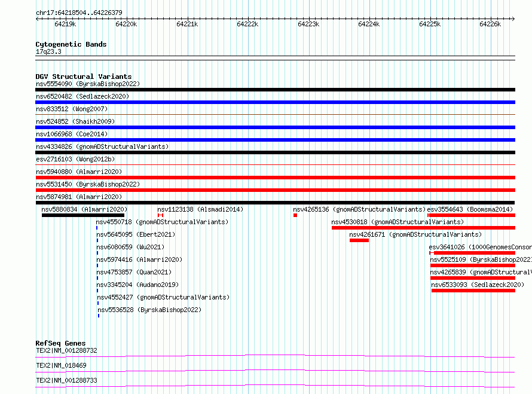Click the 64225k ruler tick label
The width and height of the screenshot is (532, 394).
click(x=430, y=24)
